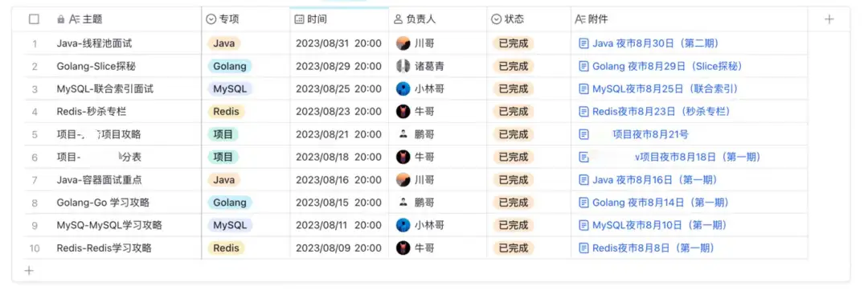Click the person icon in 负责人 header
This screenshot has height=291, width=868.
tap(398, 19)
